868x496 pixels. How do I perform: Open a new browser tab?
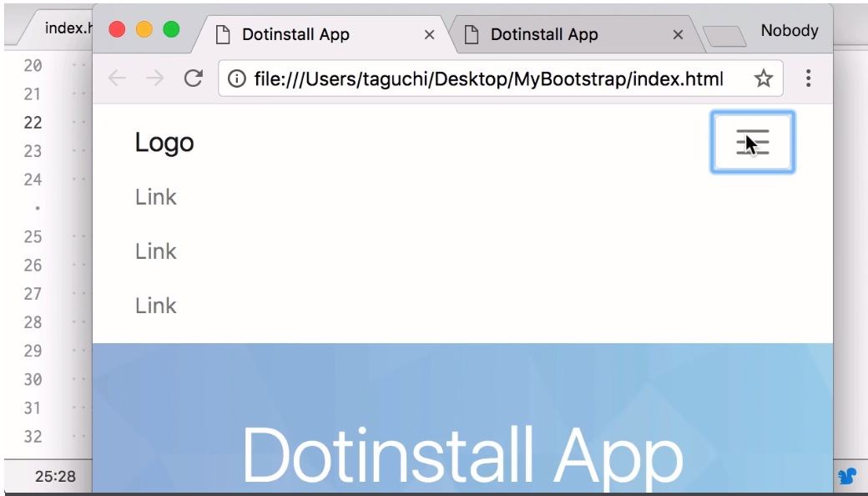tap(724, 36)
